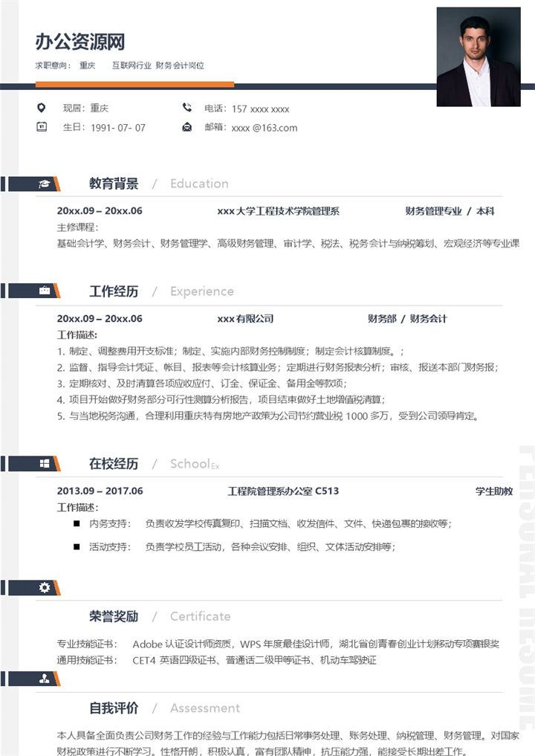The image size is (535, 756).
Task: Select the heading 自我评价
Action: point(114,708)
